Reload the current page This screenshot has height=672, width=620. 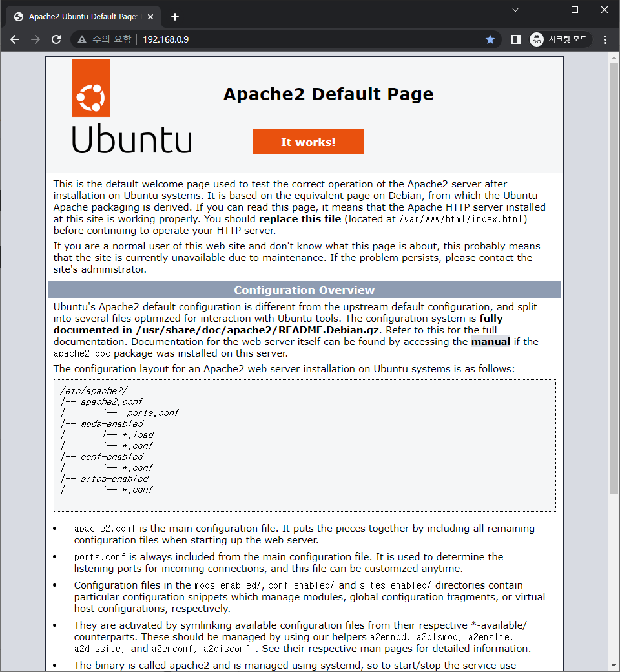pos(56,39)
